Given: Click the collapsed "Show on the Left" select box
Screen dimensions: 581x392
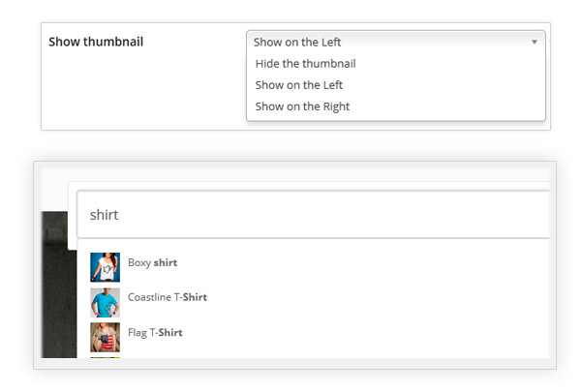Looking at the screenshot, I should [x=387, y=43].
